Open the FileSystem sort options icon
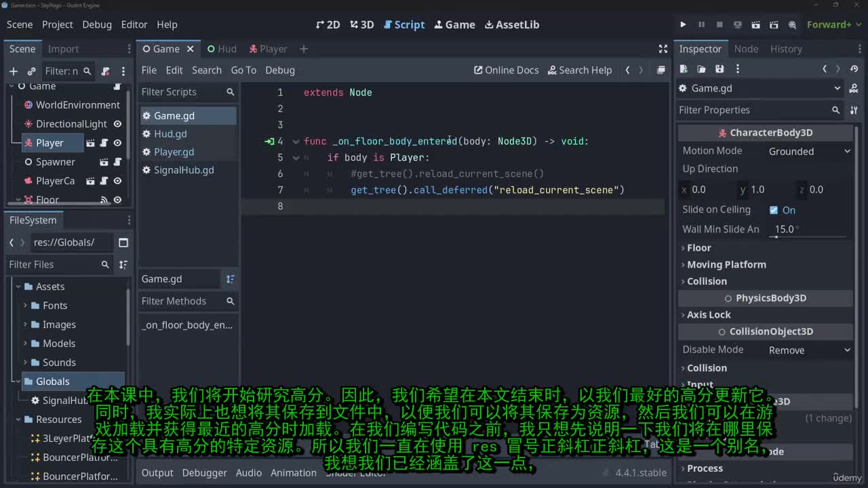868x488 pixels. (x=123, y=264)
